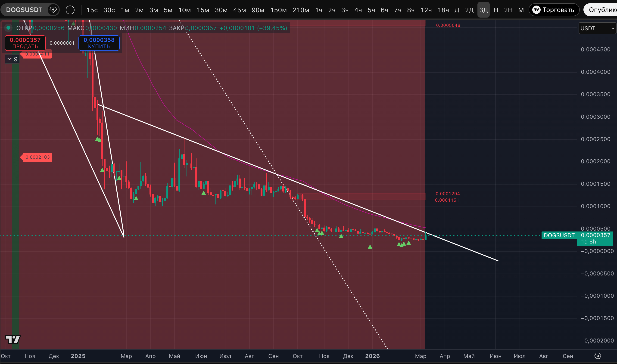Click the TradingView icon in Торговать button
The height and width of the screenshot is (364, 617).
pyautogui.click(x=536, y=10)
